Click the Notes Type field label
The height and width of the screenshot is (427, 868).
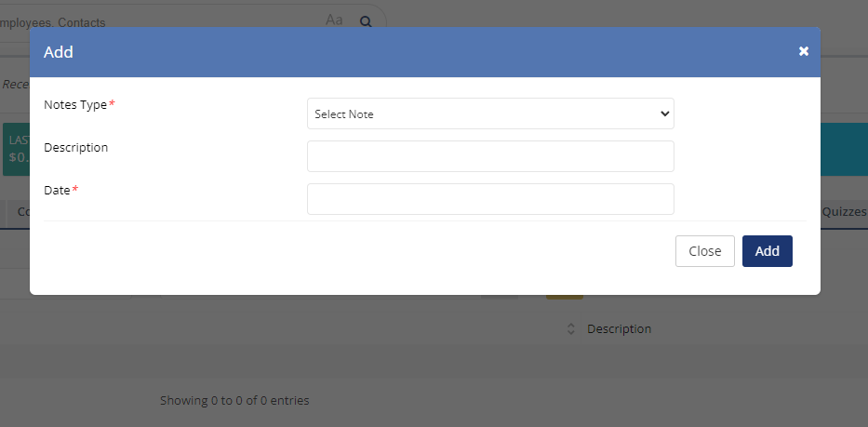click(x=75, y=104)
